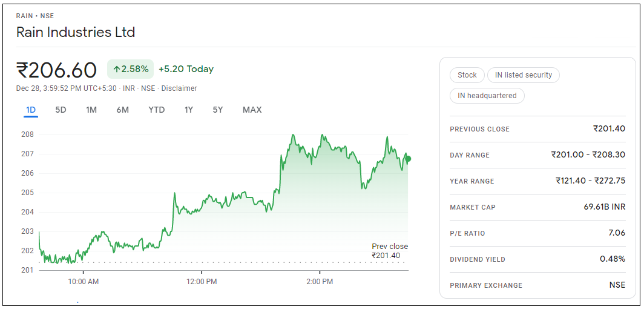The width and height of the screenshot is (644, 312).
Task: Click the IN listed security chip
Action: click(523, 75)
